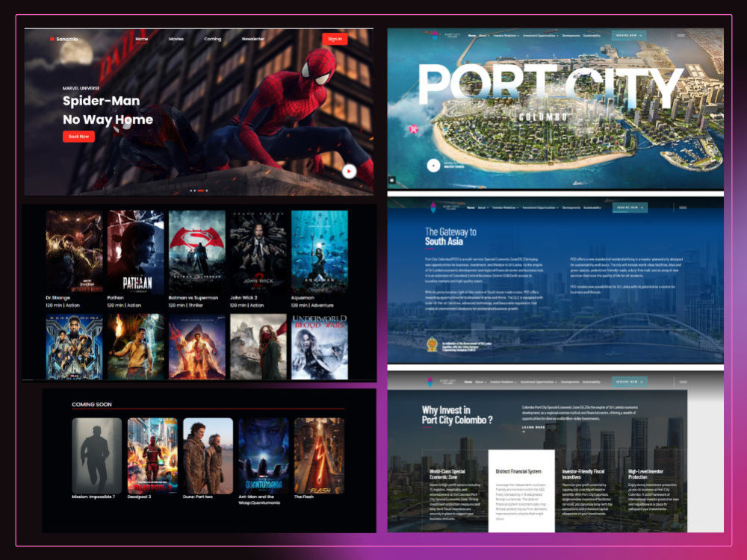This screenshot has width=747, height=560.
Task: Open the Ant-Man and the Wasp: Quantumania card
Action: click(x=264, y=455)
